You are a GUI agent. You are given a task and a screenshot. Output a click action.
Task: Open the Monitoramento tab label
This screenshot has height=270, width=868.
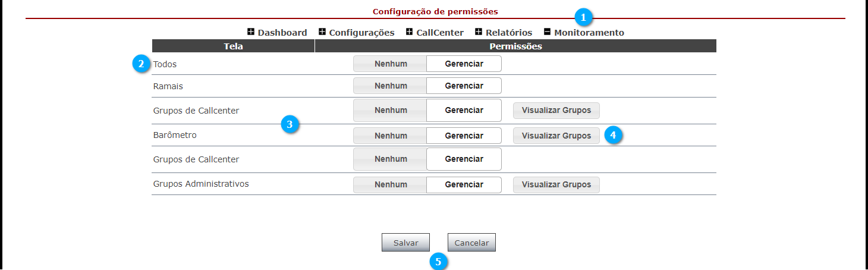(x=589, y=33)
